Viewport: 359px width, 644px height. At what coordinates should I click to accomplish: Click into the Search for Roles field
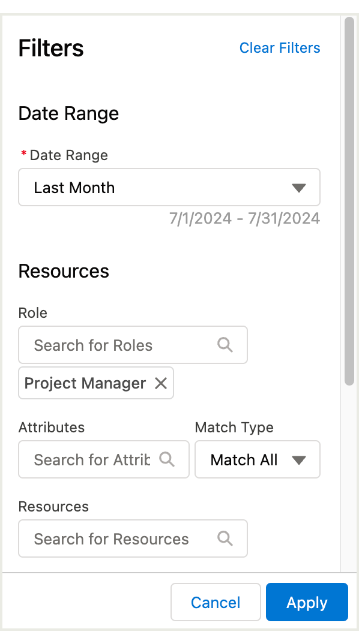click(133, 345)
